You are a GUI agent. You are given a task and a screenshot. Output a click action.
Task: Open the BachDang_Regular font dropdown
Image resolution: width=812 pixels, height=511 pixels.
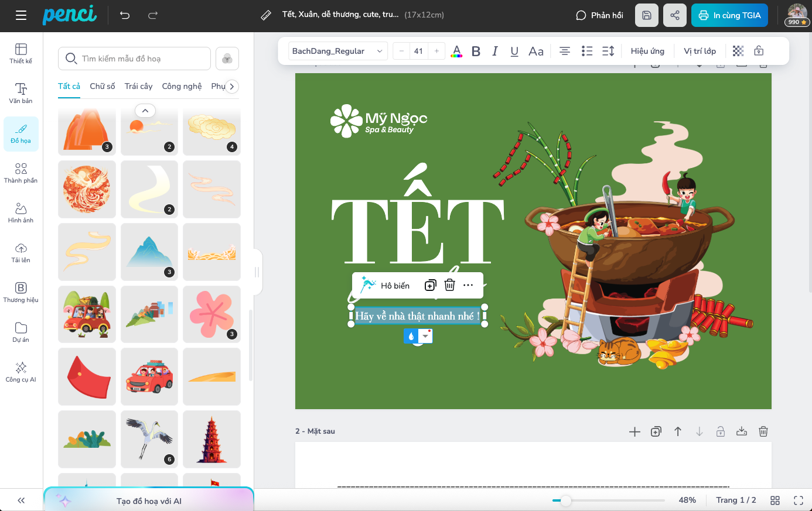click(337, 52)
